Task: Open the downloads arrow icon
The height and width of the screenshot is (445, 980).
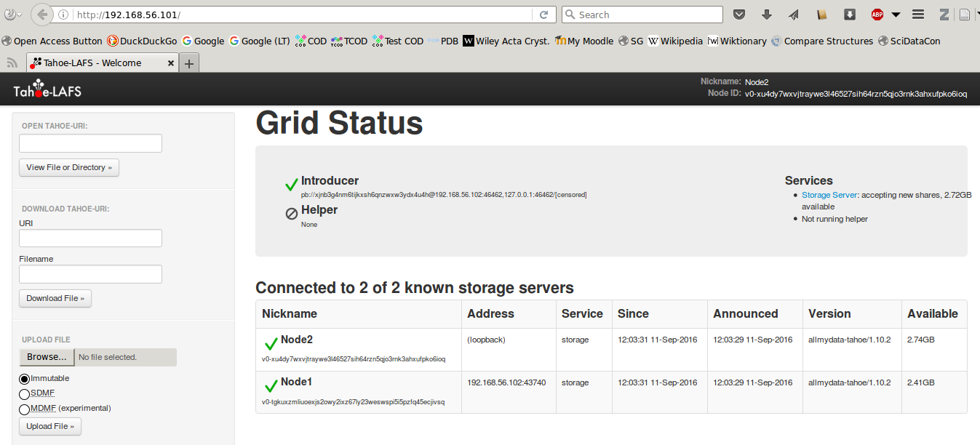Action: [766, 15]
